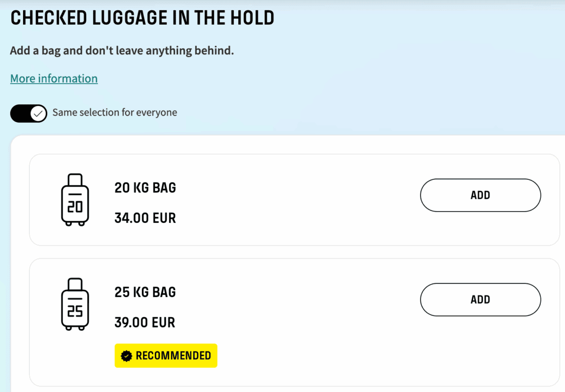Viewport: 565px width, 392px height.
Task: Click the 34.00 EUR price
Action: [x=145, y=218]
